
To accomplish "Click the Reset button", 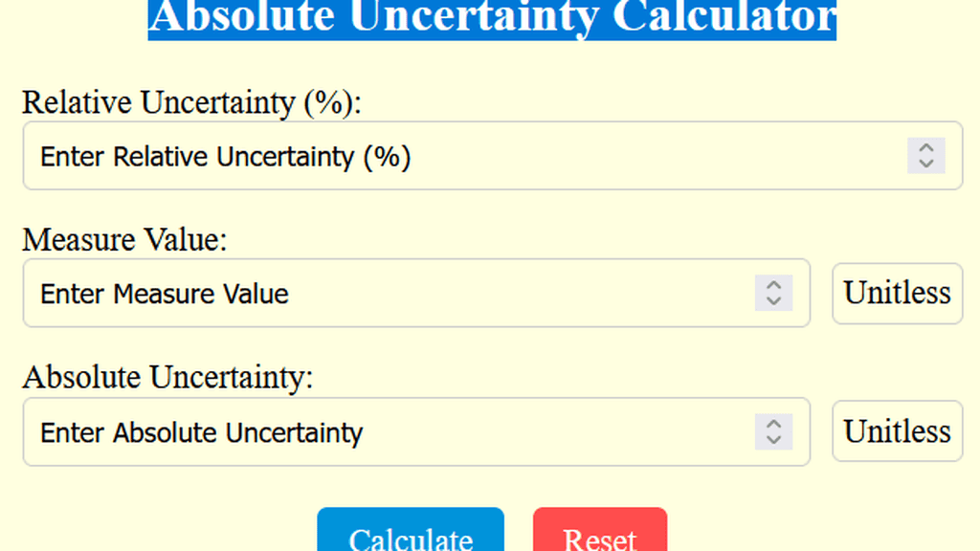I will 599,536.
